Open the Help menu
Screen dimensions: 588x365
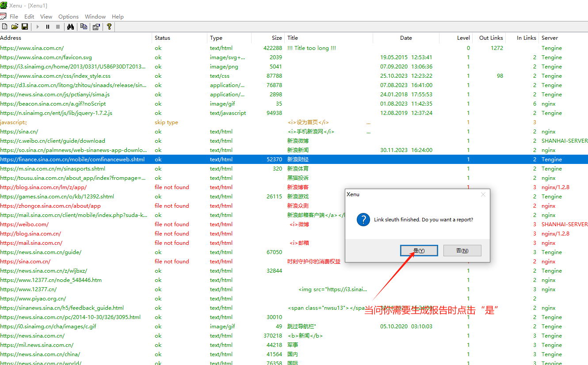118,17
